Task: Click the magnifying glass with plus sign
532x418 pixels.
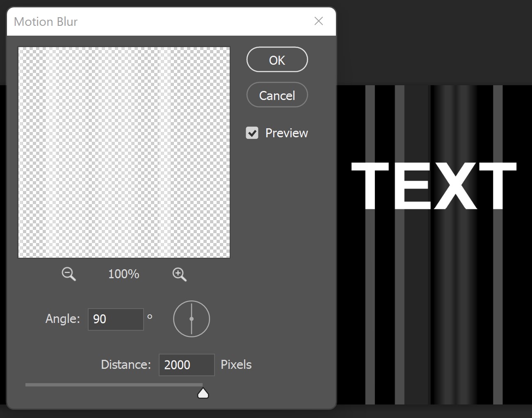Action: pyautogui.click(x=179, y=274)
